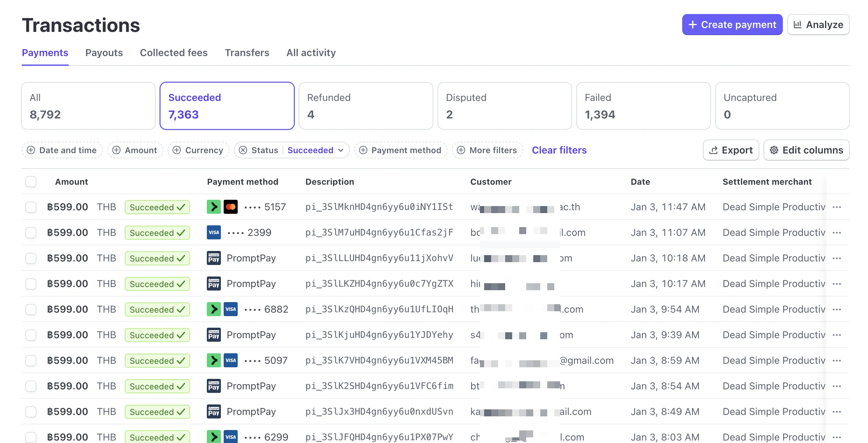
Task: Open the overflow menu on the 9:39 AM row
Action: click(x=836, y=335)
